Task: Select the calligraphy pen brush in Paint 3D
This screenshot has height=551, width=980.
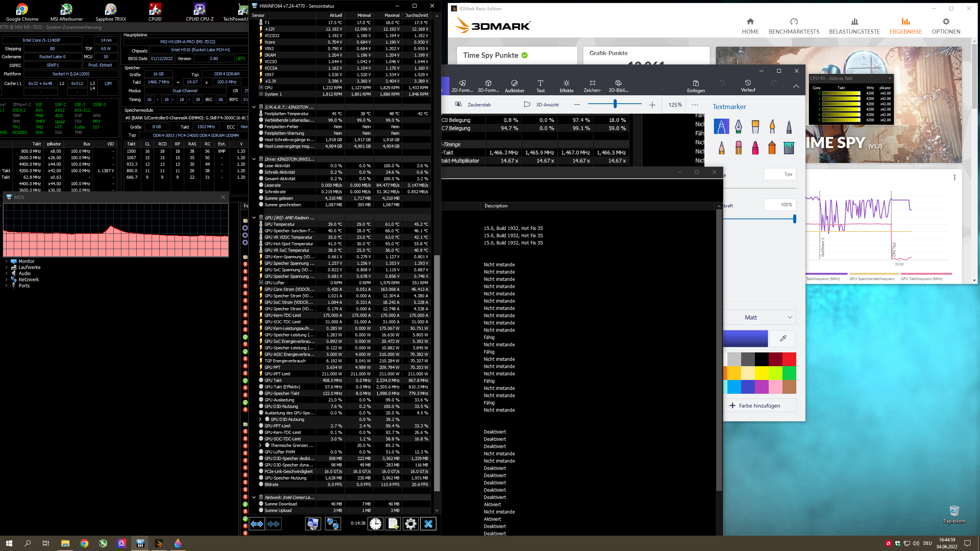Action: (x=738, y=126)
